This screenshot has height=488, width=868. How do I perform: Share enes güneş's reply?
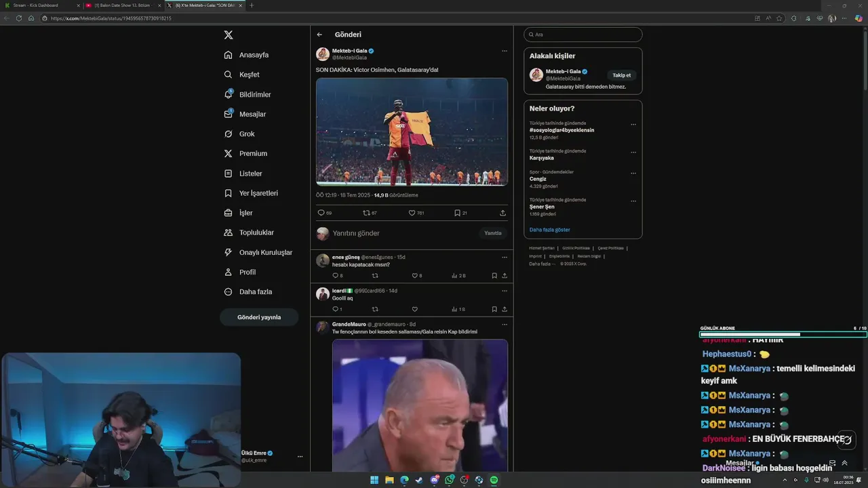point(505,276)
